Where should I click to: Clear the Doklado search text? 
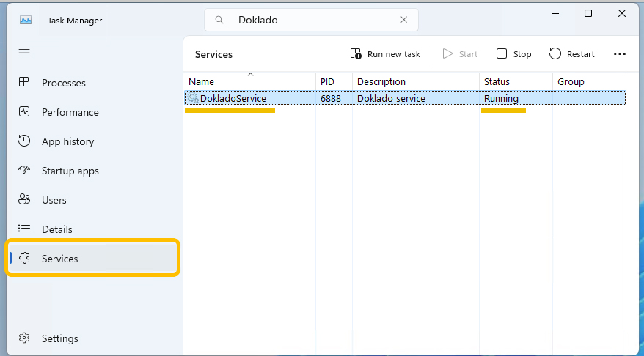(403, 20)
